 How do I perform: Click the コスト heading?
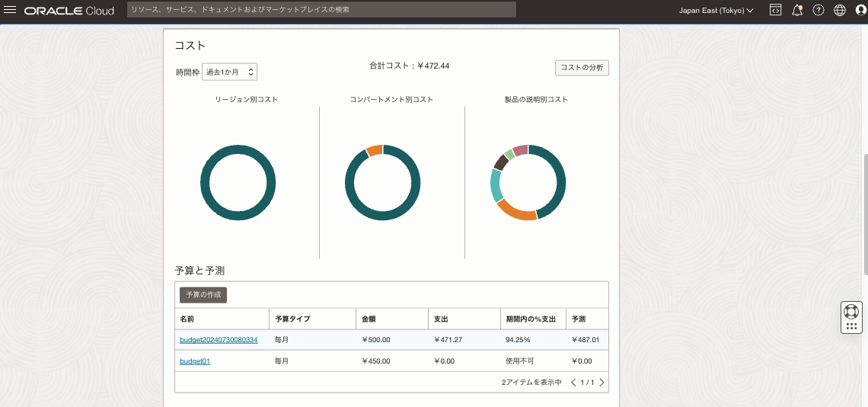pyautogui.click(x=190, y=46)
